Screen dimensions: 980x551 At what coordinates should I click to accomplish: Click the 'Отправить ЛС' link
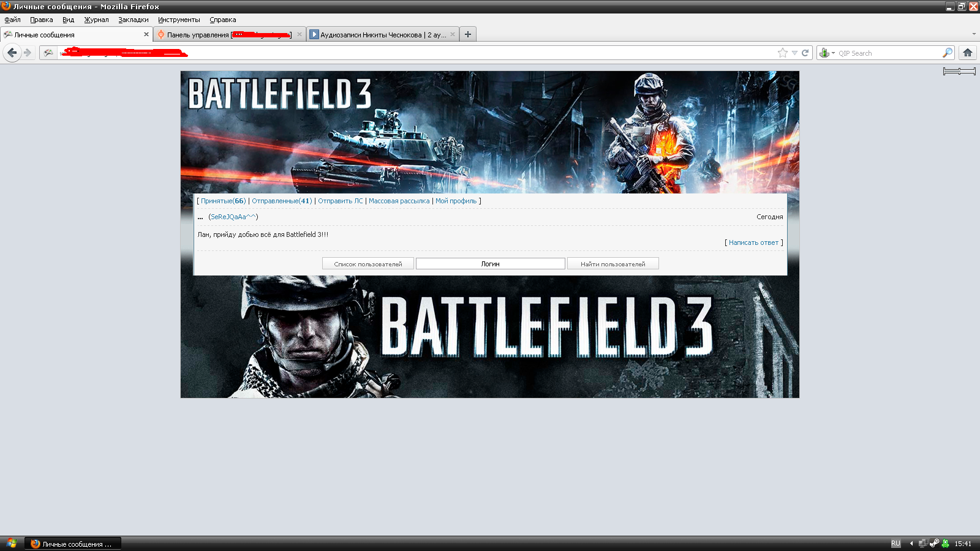click(x=341, y=201)
